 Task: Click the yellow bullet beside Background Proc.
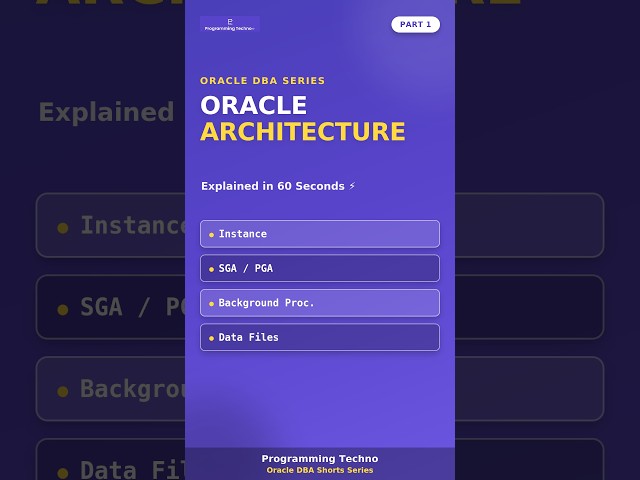click(x=211, y=304)
